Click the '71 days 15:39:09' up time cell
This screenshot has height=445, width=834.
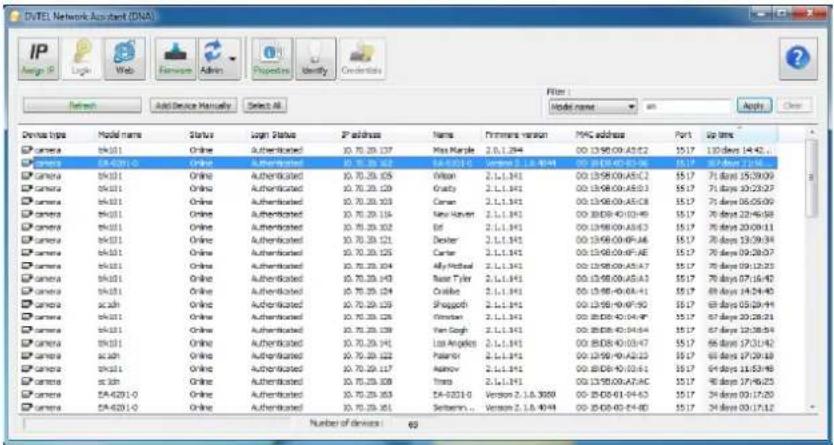[x=740, y=175]
